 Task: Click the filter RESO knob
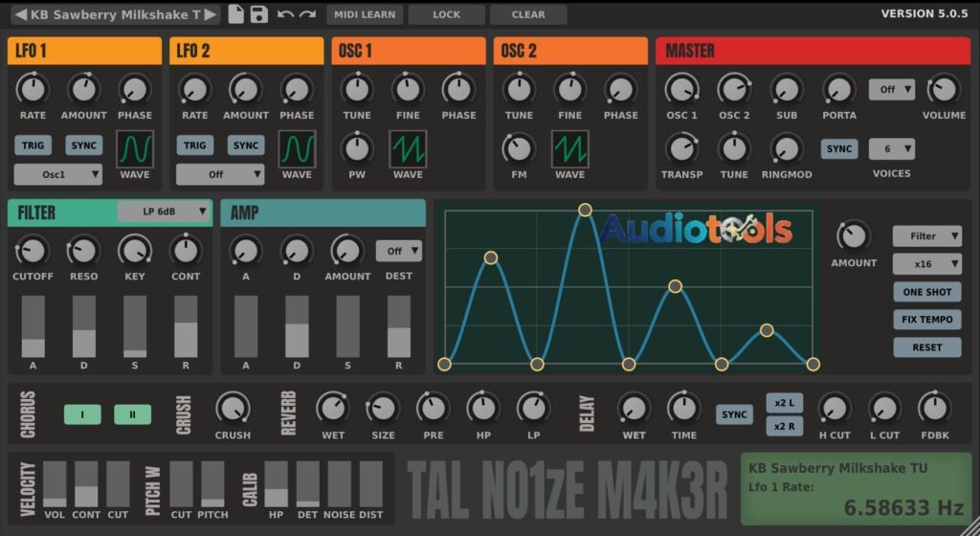84,251
